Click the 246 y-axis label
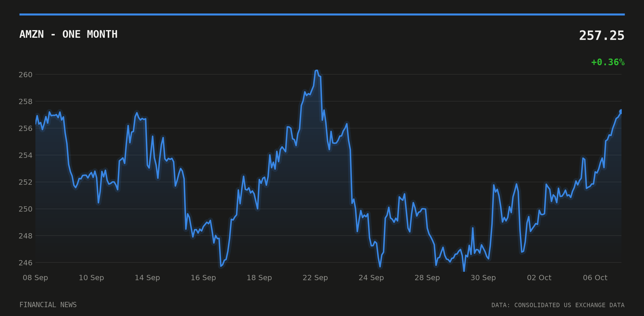Viewport: 644px width, 316px height. pos(25,263)
